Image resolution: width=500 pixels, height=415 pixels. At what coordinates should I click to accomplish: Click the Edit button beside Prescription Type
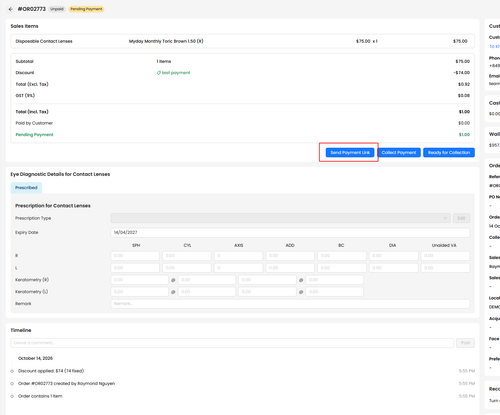pos(461,218)
